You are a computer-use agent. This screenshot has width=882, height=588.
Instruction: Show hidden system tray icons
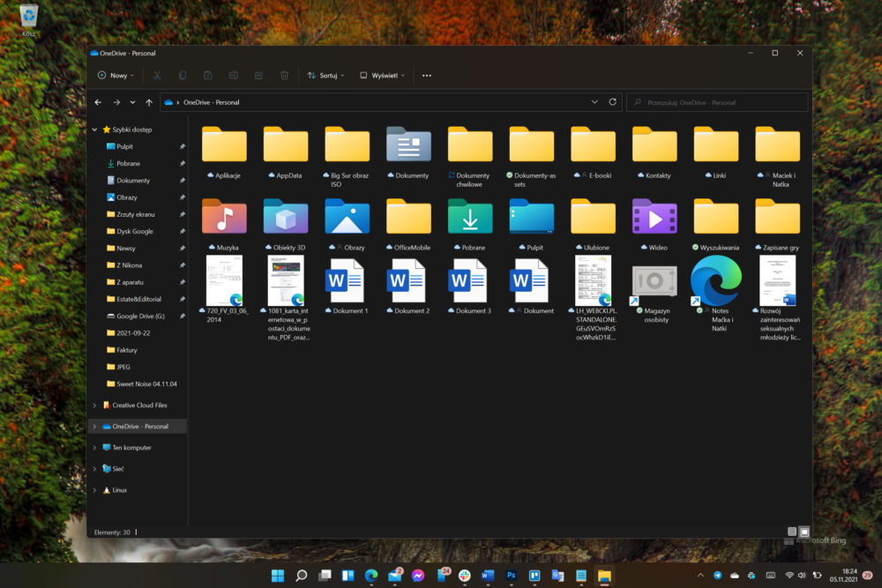point(700,575)
